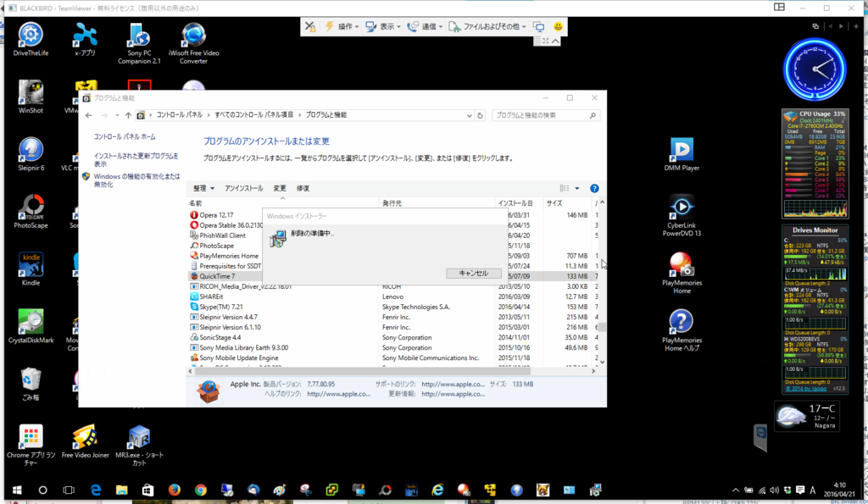The height and width of the screenshot is (504, 868).
Task: Click すべてのコントロール パネル項目 breadcrumb
Action: (254, 115)
